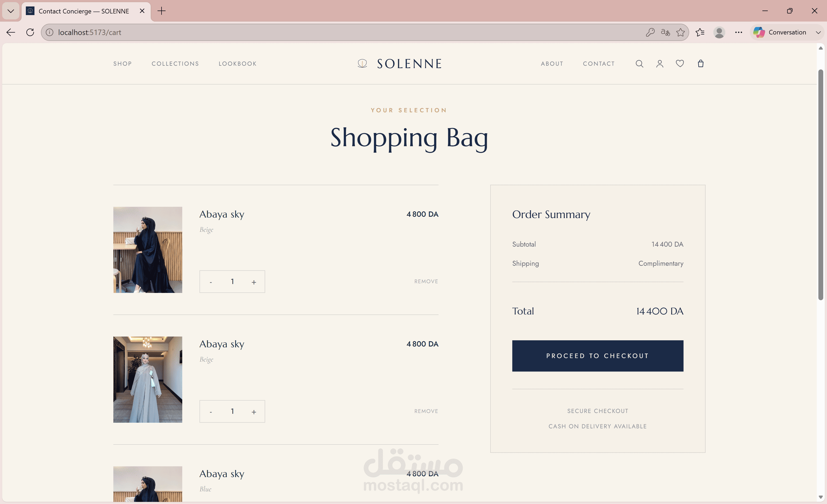Open the third Abaya sky (Blue) thumbnail

(148, 484)
